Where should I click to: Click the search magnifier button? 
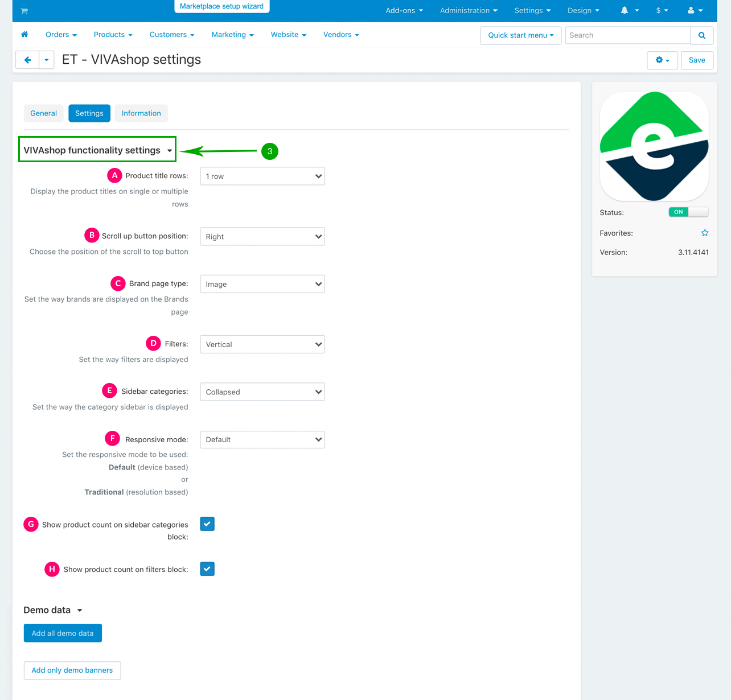[702, 35]
